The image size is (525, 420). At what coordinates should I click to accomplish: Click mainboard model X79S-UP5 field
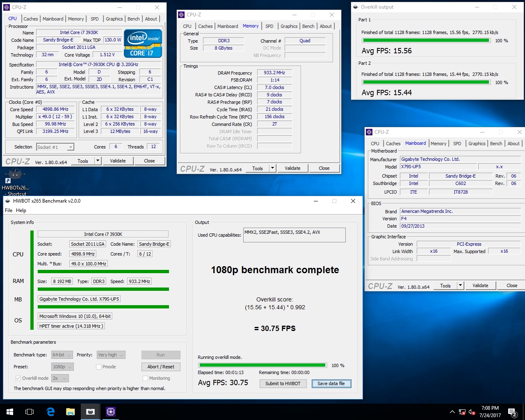(438, 167)
